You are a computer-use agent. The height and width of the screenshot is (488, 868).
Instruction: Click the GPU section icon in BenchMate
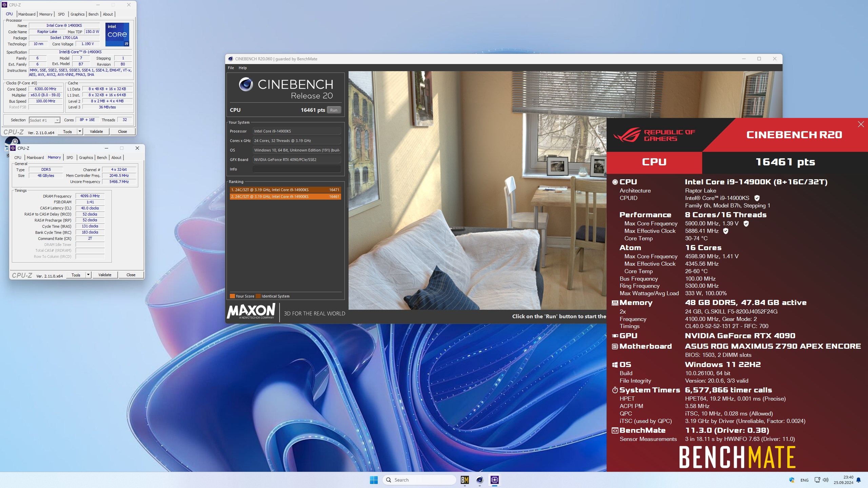click(615, 336)
